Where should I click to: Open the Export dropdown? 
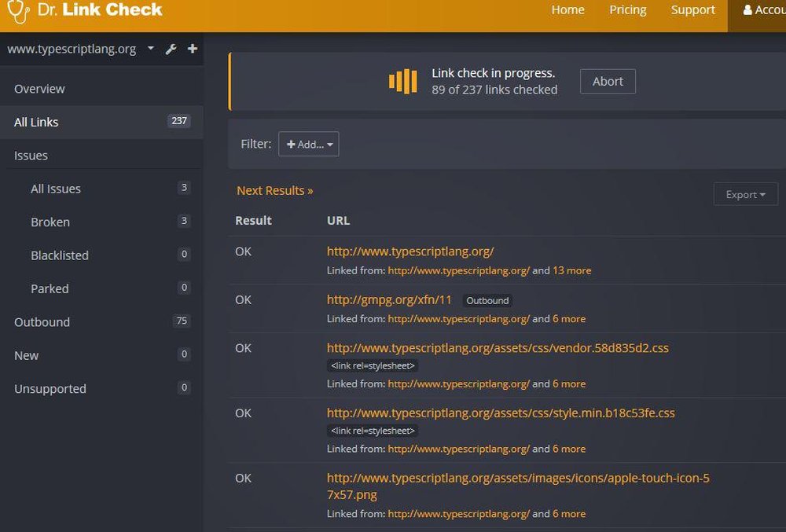pos(745,194)
